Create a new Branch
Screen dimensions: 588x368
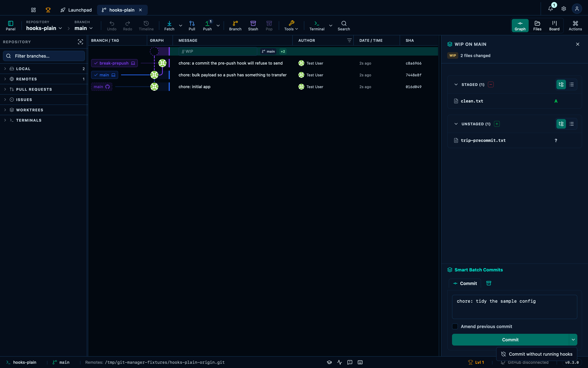coord(235,26)
